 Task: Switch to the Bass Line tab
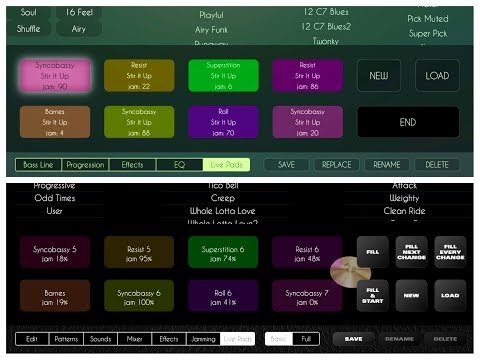pyautogui.click(x=38, y=165)
